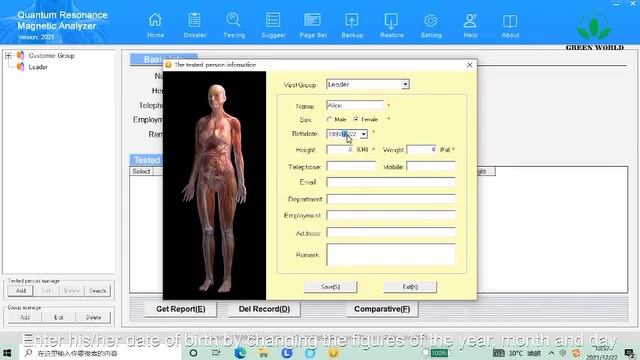Viewport: 640px width, 360px height.
Task: Click the Department input field
Action: [391, 199]
